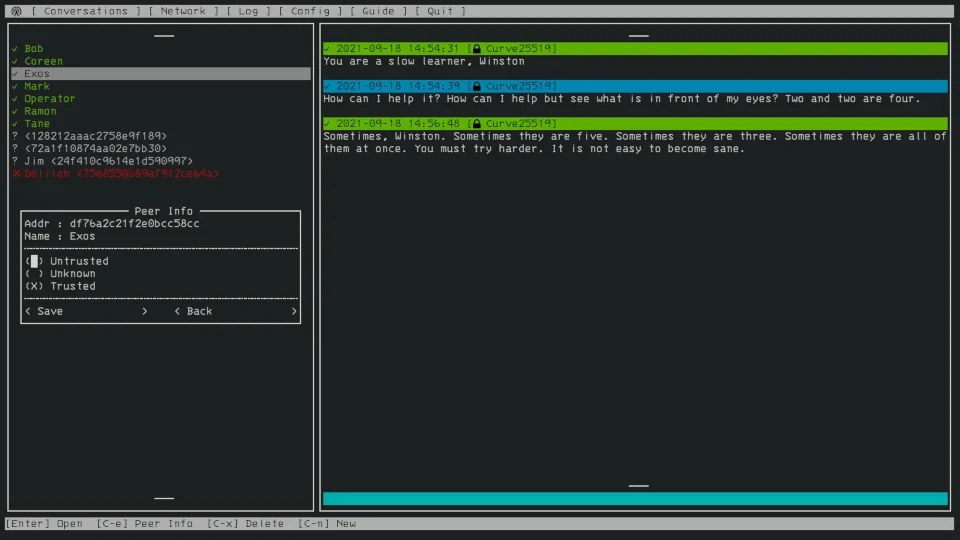Click the red X icon beside Delilah

pos(16,174)
